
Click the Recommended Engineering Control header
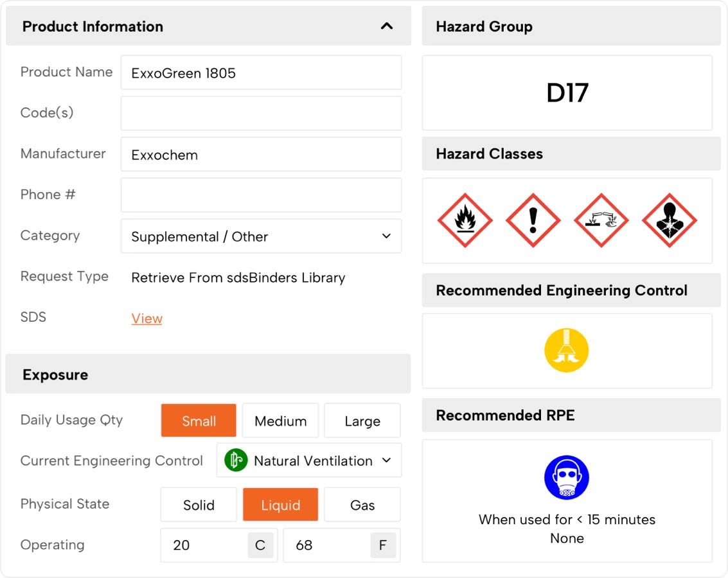[571, 290]
